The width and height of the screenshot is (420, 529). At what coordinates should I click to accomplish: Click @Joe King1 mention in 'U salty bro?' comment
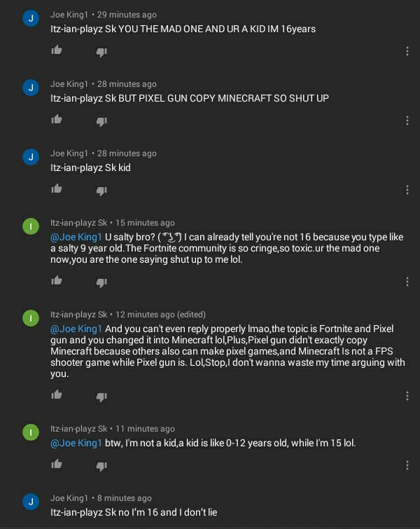[x=76, y=237]
